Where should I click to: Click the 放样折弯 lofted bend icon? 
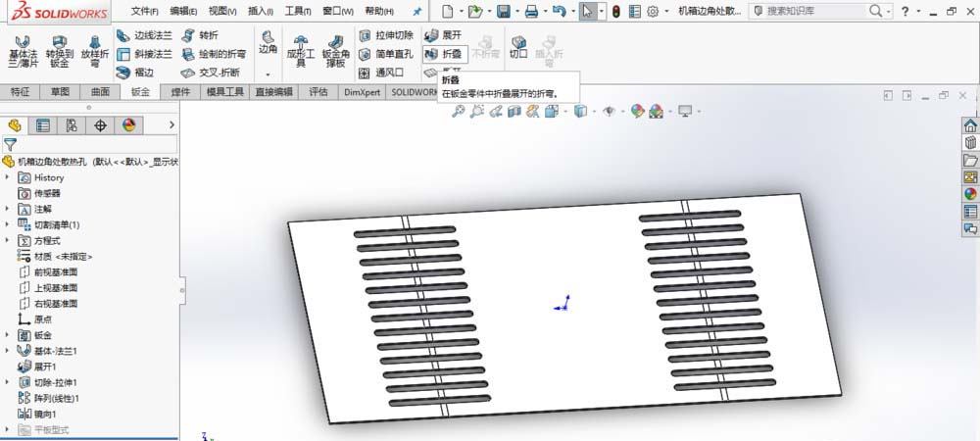click(95, 51)
